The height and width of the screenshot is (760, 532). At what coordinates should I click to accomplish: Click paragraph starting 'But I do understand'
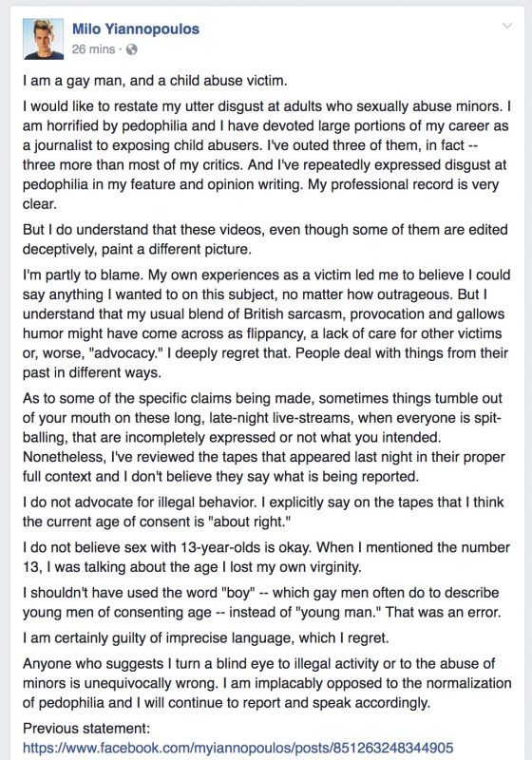coord(265,239)
